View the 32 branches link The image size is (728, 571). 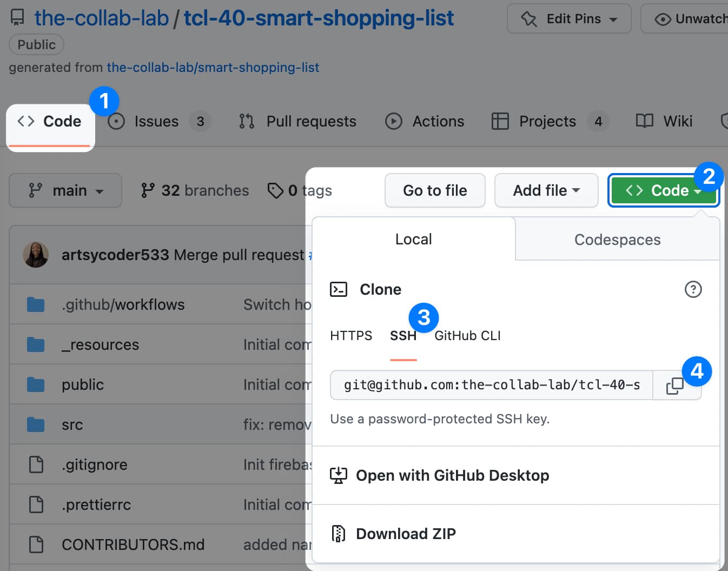point(195,190)
